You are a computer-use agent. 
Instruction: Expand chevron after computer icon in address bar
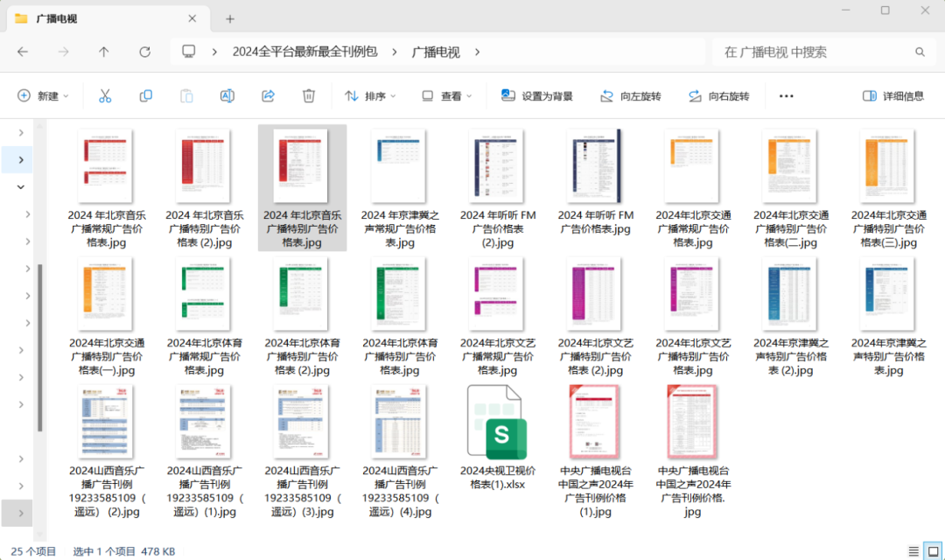214,52
